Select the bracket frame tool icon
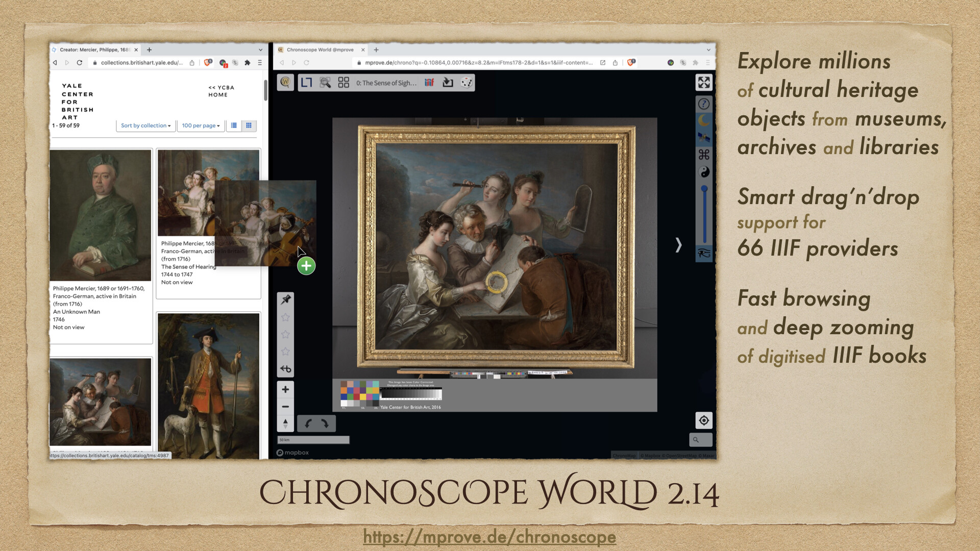980x551 pixels. 306,82
